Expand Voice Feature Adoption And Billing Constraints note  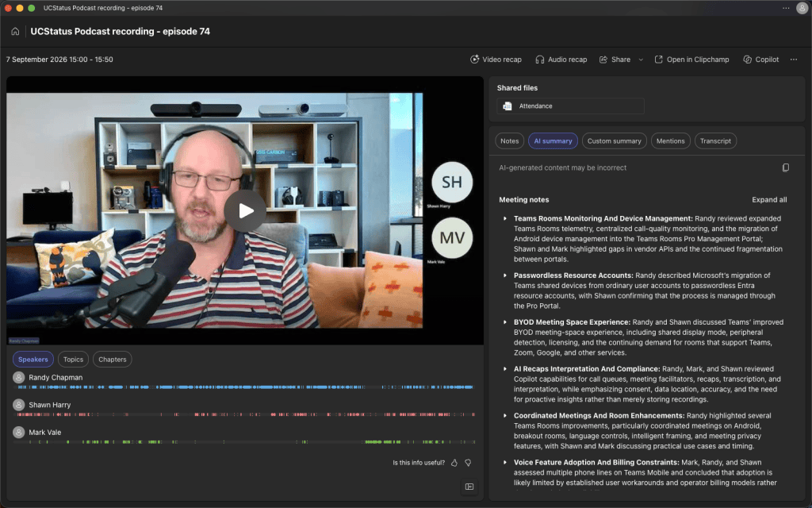505,463
